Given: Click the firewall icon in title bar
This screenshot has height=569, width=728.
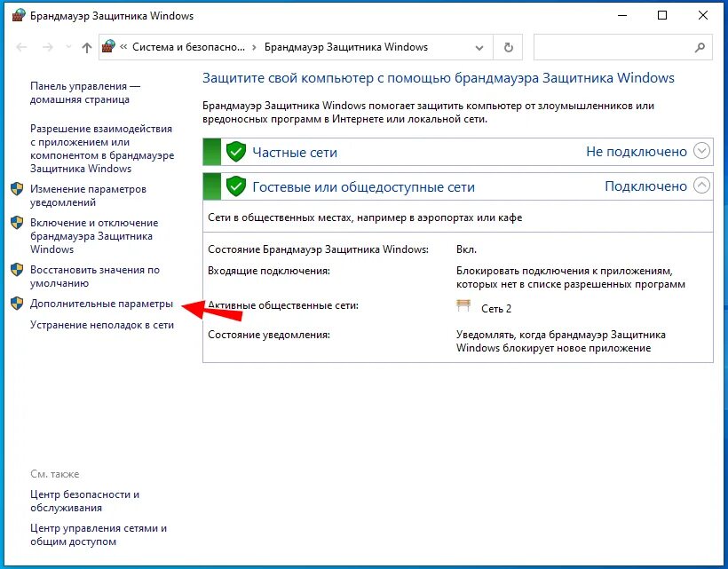Looking at the screenshot, I should click(19, 15).
